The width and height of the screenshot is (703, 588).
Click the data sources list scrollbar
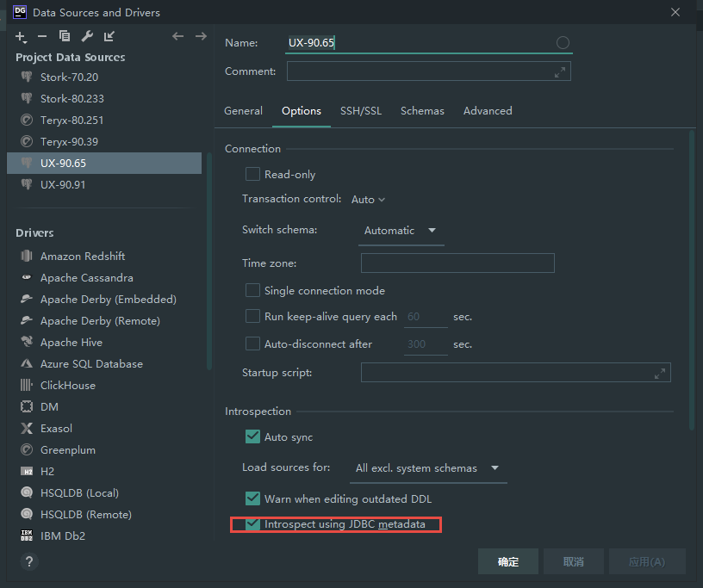click(x=208, y=261)
